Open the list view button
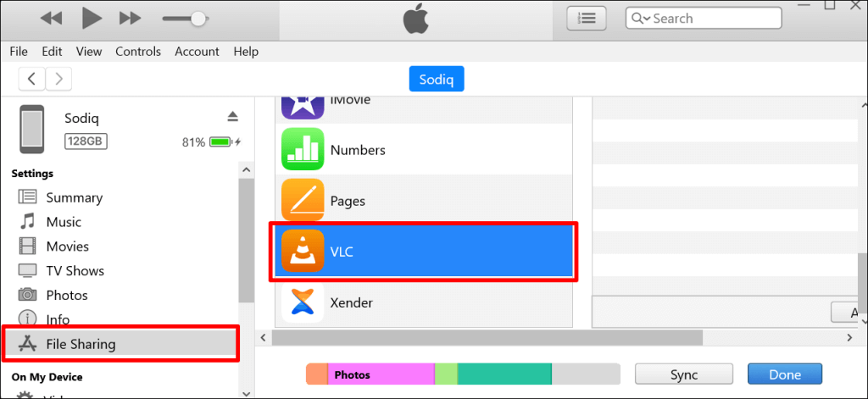The image size is (868, 399). 586,18
